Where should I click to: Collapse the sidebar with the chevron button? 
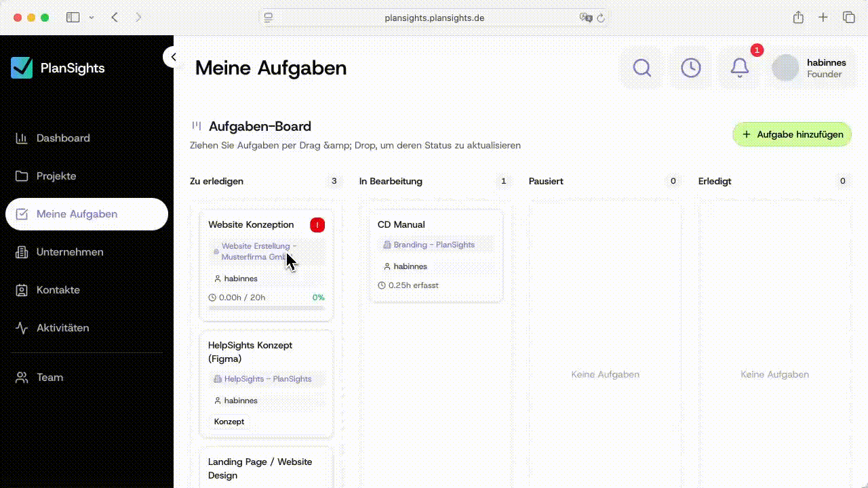coord(173,57)
